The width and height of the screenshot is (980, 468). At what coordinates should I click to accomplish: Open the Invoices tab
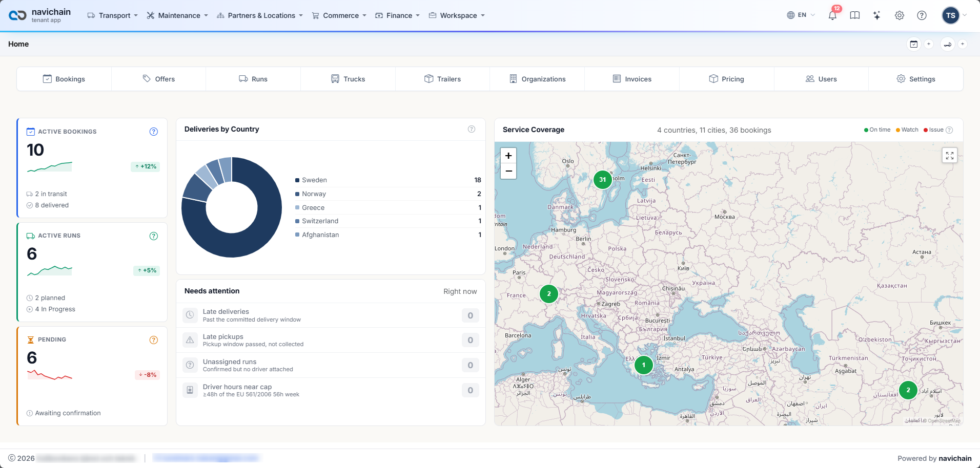[x=632, y=79]
